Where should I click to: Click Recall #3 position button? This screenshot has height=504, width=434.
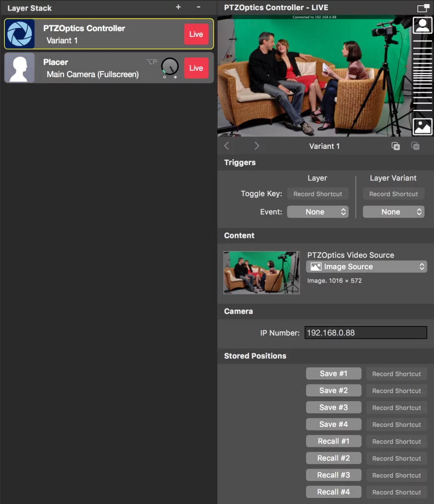[x=333, y=475]
